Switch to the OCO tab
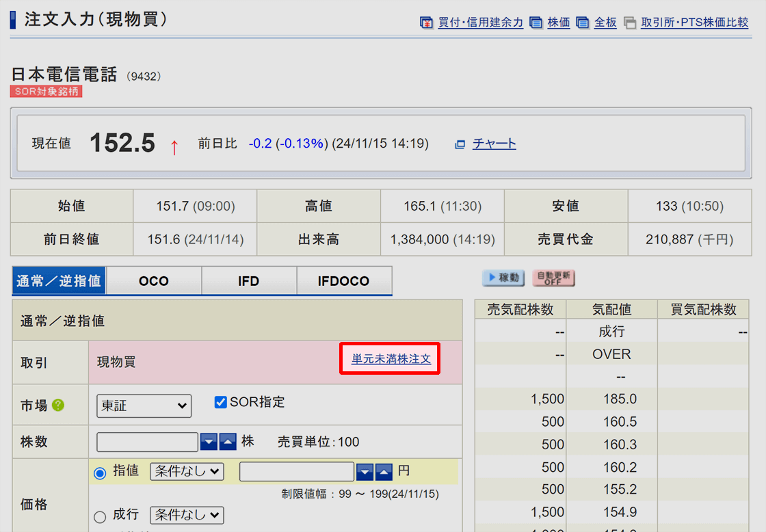Viewport: 766px width, 532px height. pyautogui.click(x=153, y=281)
